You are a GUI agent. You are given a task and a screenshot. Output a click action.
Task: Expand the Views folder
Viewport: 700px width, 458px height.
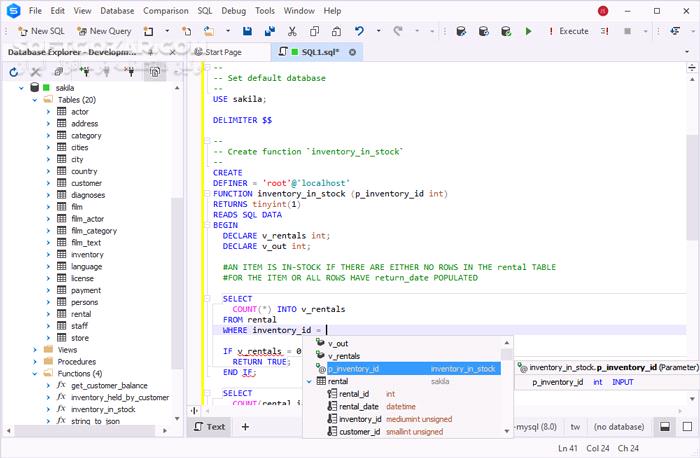[35, 350]
